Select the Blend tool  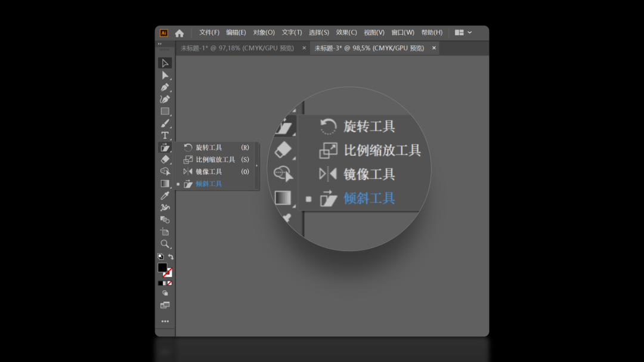pos(165,220)
